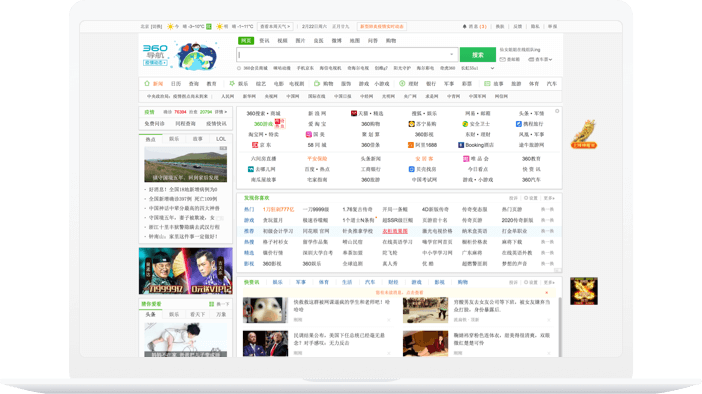Expand 更多 in 快资讯 section

click(549, 283)
